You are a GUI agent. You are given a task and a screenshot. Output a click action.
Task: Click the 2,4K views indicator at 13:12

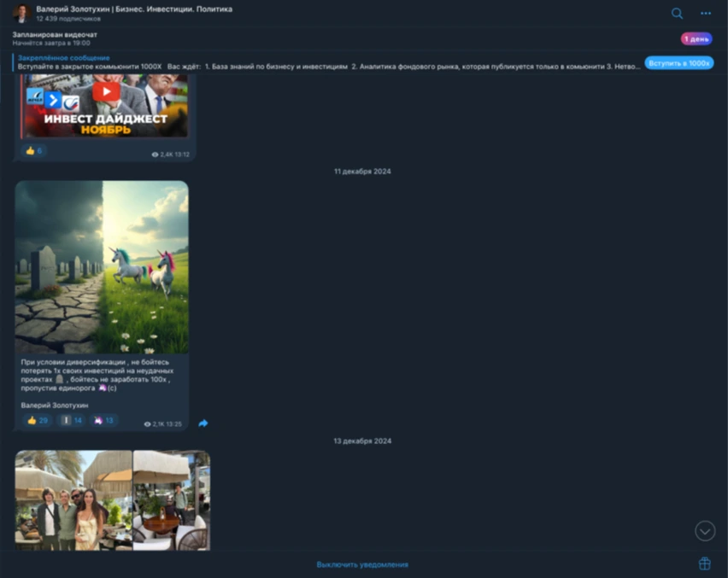170,155
